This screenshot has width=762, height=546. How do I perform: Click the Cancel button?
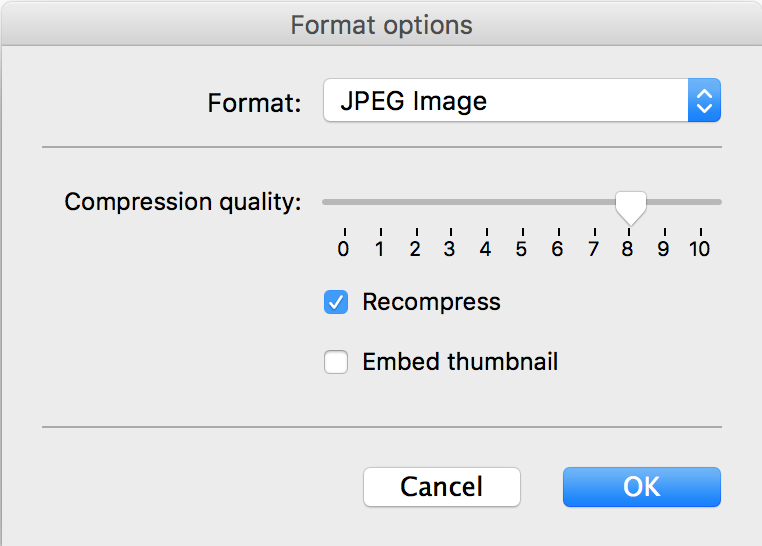click(x=442, y=487)
